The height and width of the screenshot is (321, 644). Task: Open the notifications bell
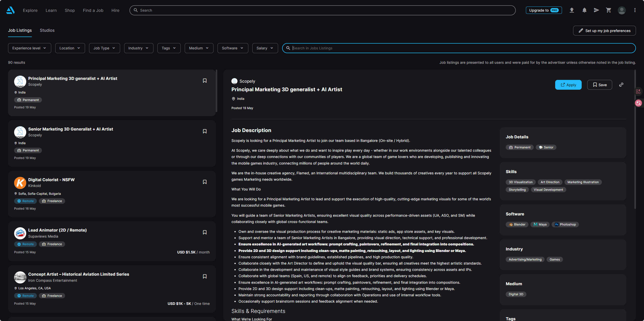584,10
